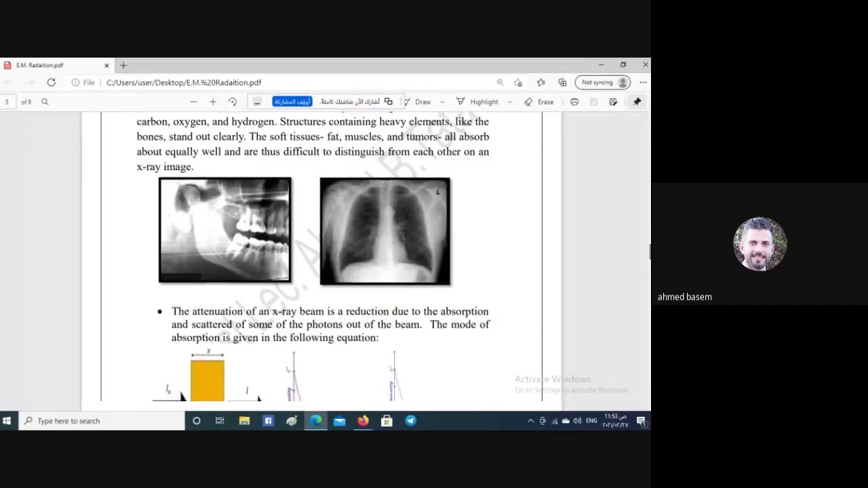868x488 pixels.
Task: Click the address bar file path
Action: (184, 83)
